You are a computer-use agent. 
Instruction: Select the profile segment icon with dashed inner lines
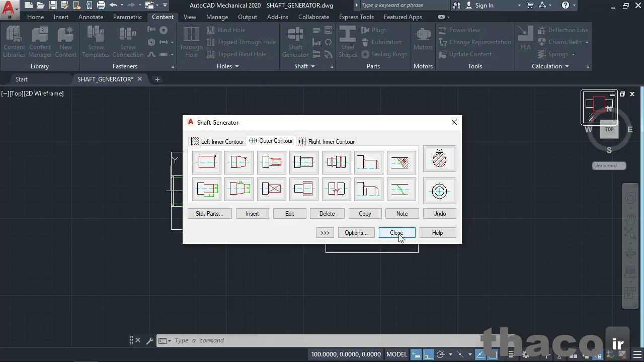(304, 162)
